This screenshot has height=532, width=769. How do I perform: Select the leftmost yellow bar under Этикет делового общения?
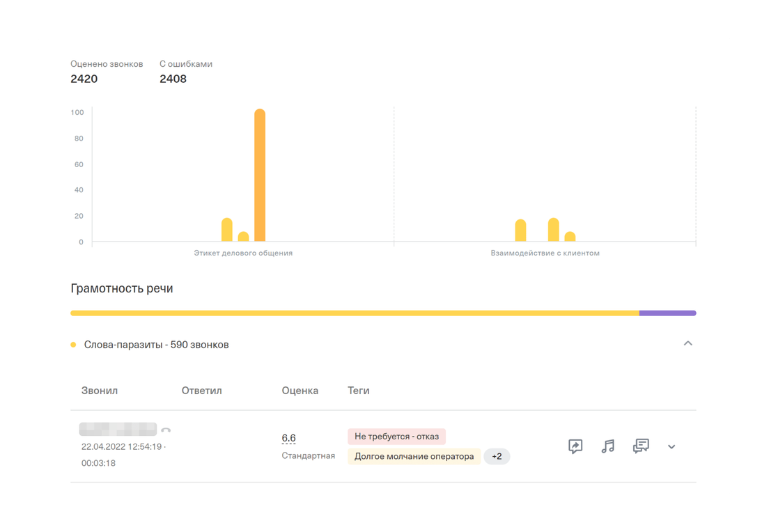coord(227,230)
